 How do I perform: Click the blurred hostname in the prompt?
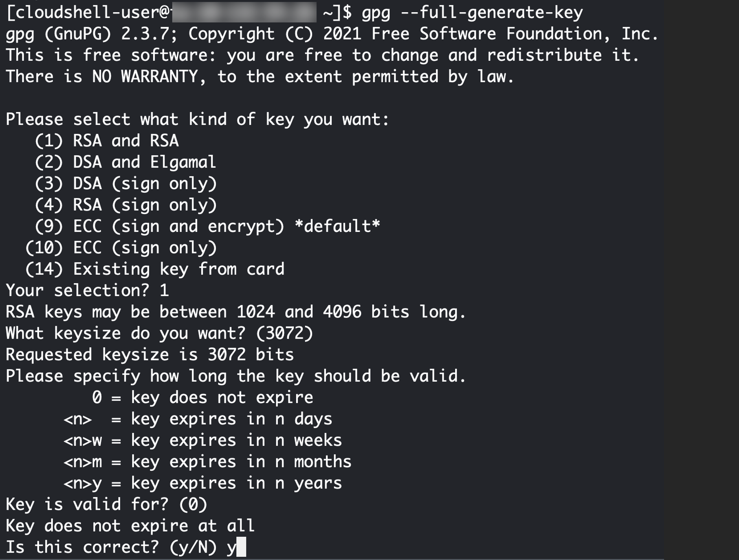[244, 13]
